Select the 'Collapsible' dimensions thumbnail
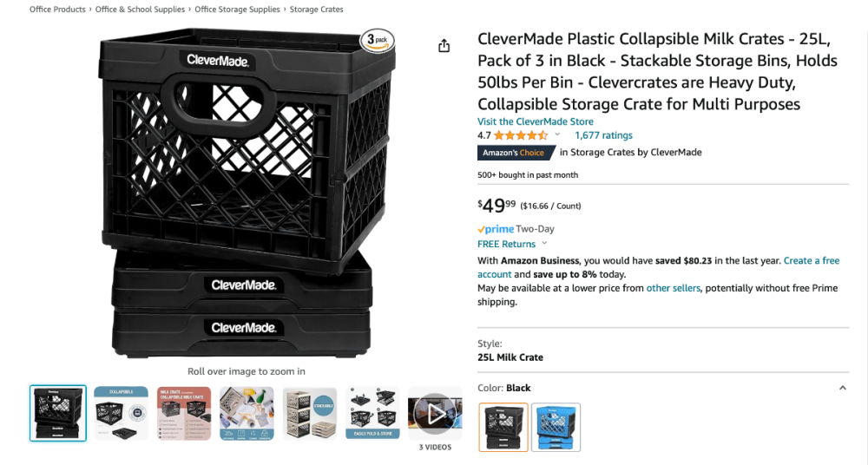Image resolution: width=868 pixels, height=465 pixels. tap(122, 413)
